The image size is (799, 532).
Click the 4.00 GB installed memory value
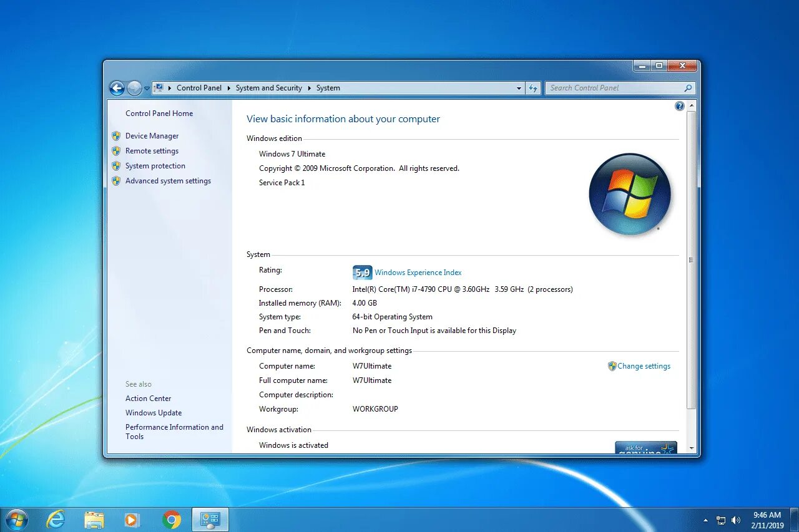[x=365, y=303]
